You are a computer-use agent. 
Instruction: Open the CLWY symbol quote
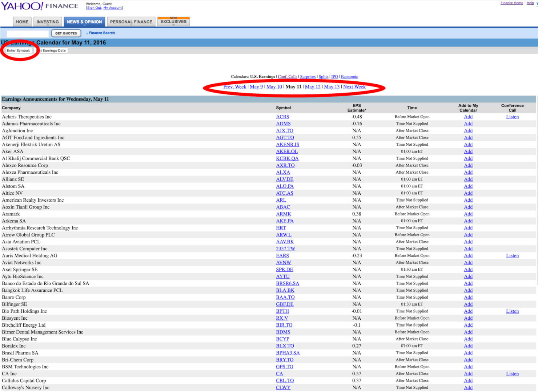click(x=283, y=388)
